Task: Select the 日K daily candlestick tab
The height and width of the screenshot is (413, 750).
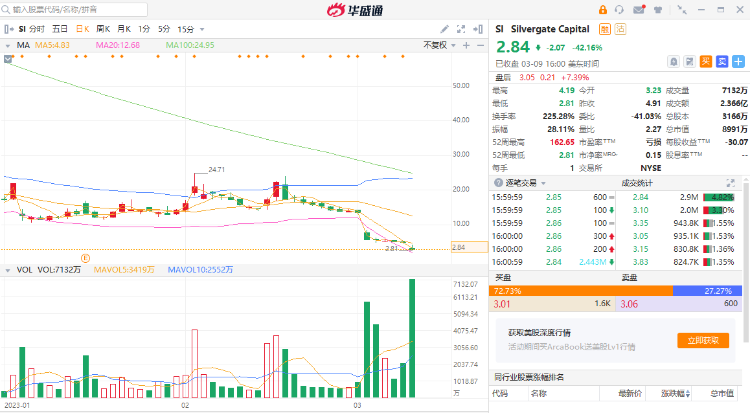Action: pos(83,29)
